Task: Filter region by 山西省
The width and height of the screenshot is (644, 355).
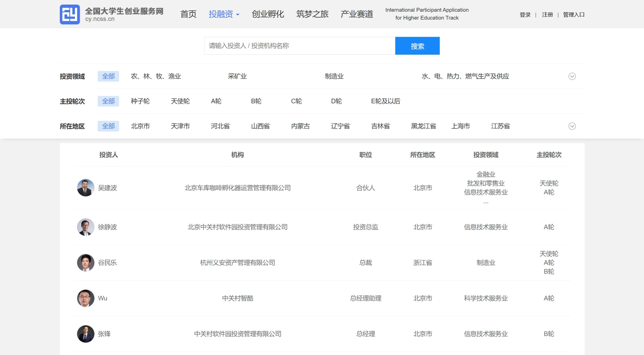Action: tap(260, 126)
